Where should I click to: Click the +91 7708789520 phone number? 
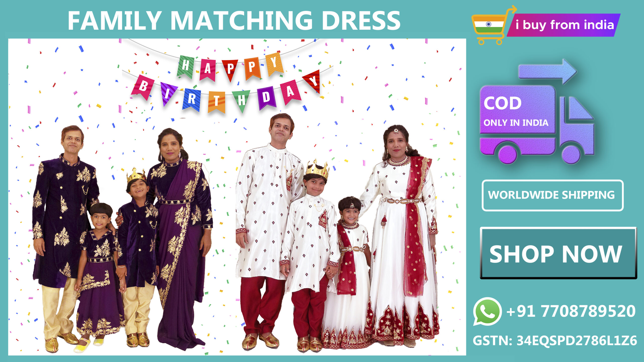point(571,311)
